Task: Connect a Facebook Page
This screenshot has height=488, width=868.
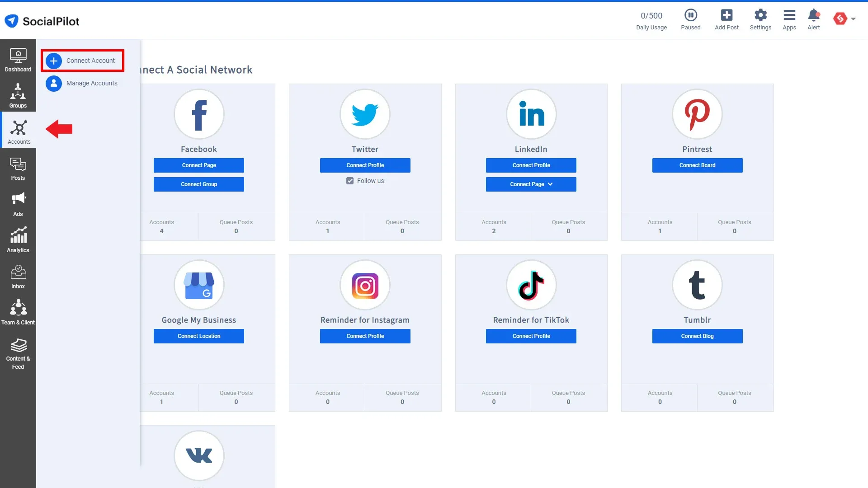Action: point(198,165)
